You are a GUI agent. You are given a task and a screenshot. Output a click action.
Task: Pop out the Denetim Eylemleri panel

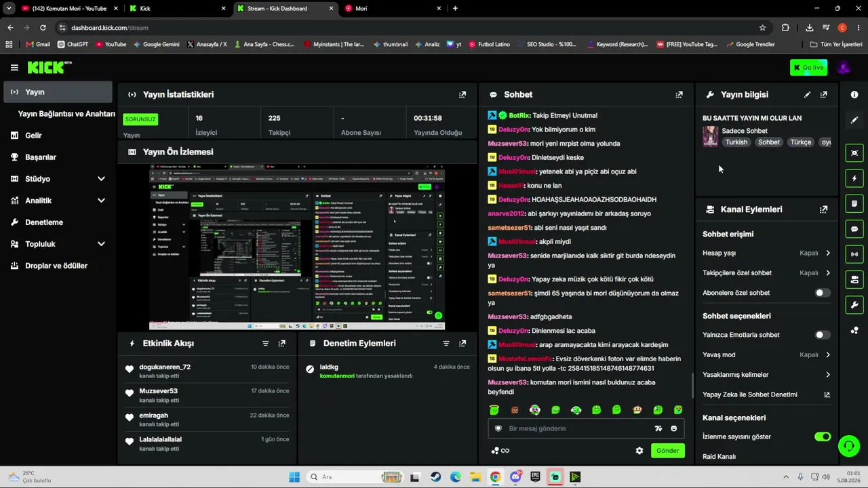(462, 344)
